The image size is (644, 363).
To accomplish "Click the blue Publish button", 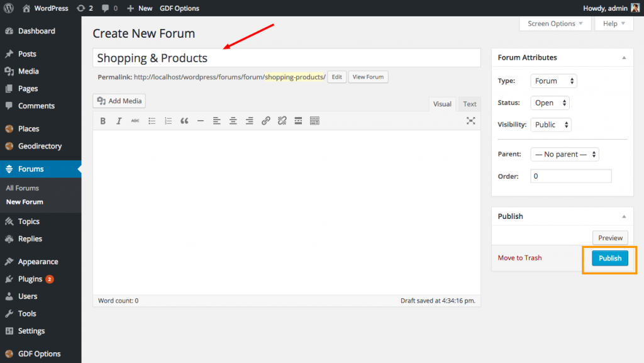I will tap(610, 259).
